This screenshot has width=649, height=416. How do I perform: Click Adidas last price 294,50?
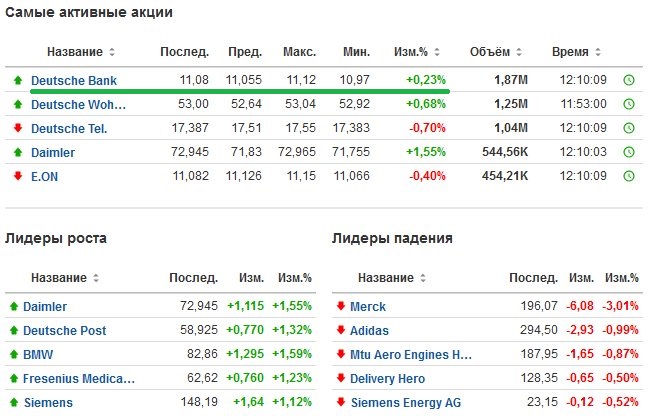539,330
